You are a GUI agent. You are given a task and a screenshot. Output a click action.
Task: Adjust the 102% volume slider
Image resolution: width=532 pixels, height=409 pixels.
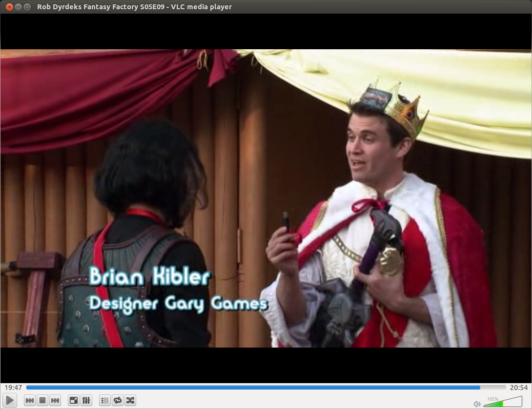[x=502, y=402]
